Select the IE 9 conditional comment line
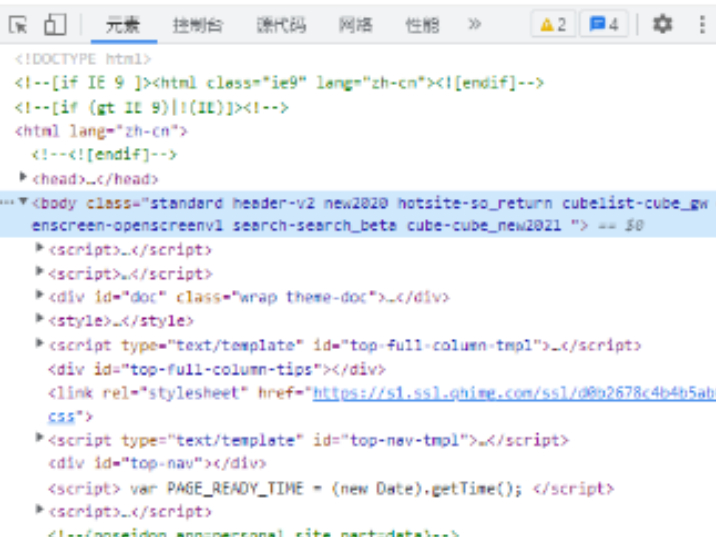The height and width of the screenshot is (537, 716). [x=279, y=83]
